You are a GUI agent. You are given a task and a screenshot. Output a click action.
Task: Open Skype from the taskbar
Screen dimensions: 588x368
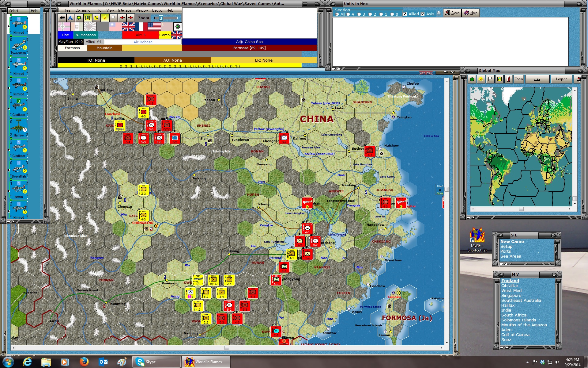(156, 362)
